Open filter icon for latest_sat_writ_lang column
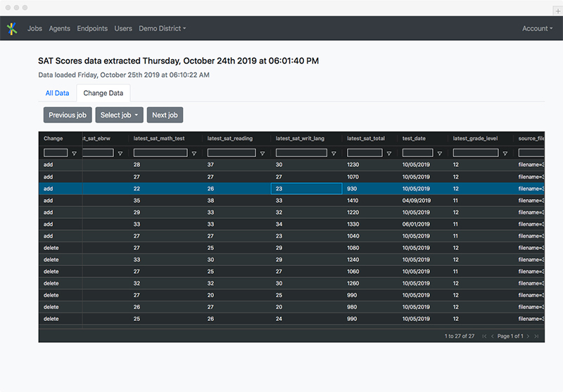 (334, 153)
